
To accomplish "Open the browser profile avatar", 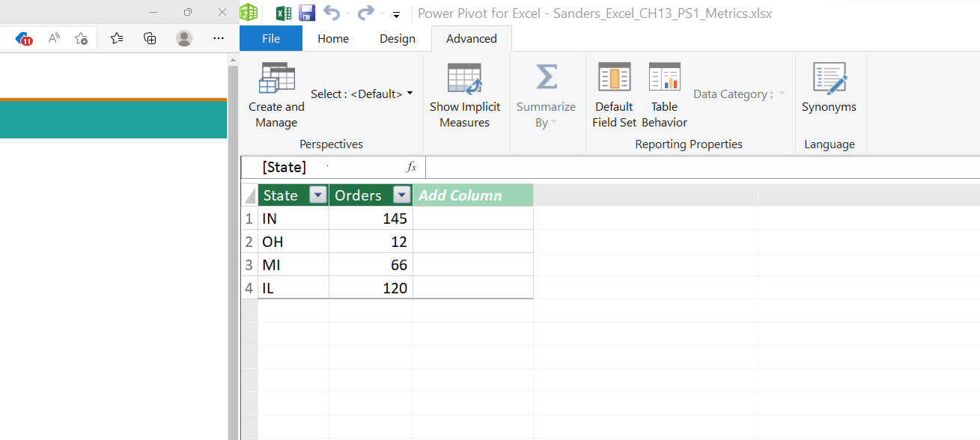I will [x=184, y=38].
